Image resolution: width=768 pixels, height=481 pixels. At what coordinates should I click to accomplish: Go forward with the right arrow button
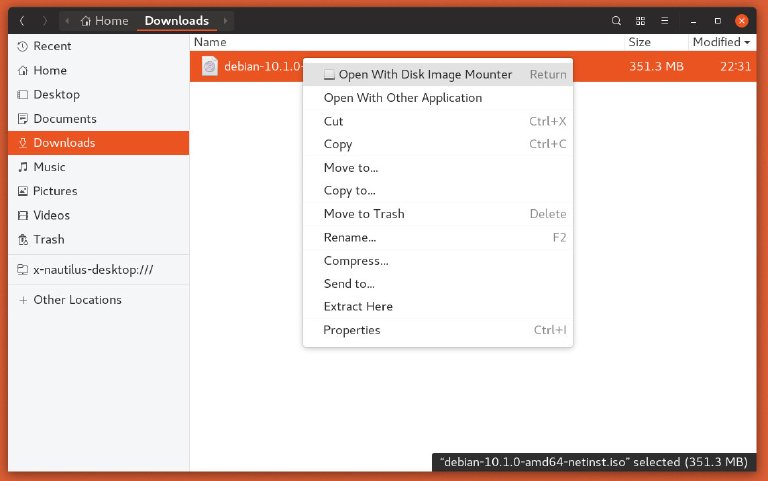[45, 20]
